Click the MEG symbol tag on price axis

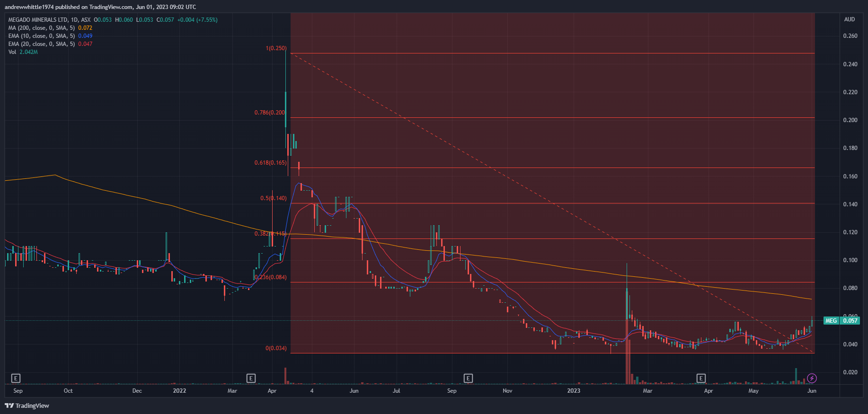(831, 321)
